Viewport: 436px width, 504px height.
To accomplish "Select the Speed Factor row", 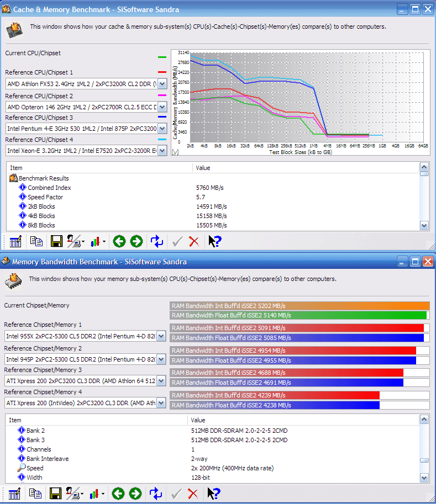I will (x=212, y=197).
